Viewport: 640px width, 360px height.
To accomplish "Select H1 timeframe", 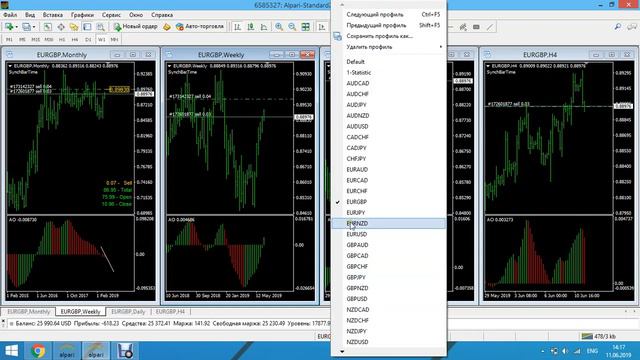I will pyautogui.click(x=62, y=40).
